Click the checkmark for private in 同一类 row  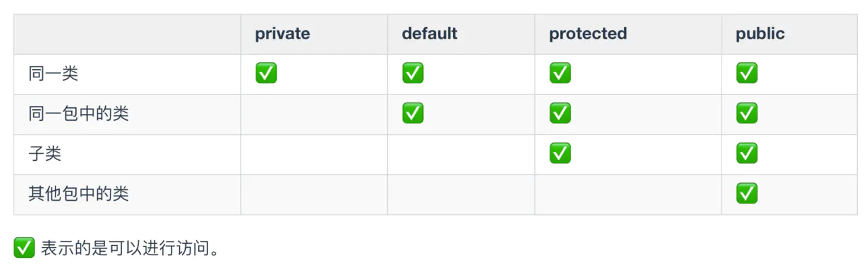click(x=266, y=73)
